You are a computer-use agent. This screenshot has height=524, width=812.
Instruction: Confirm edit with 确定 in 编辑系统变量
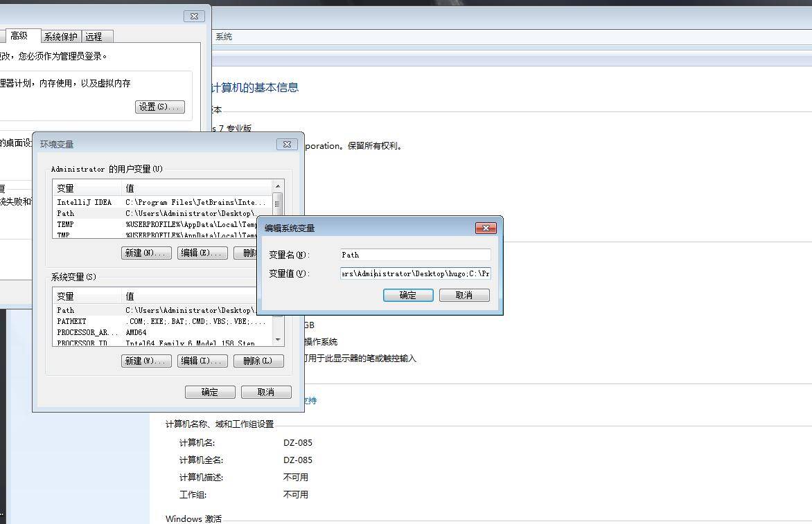click(408, 295)
